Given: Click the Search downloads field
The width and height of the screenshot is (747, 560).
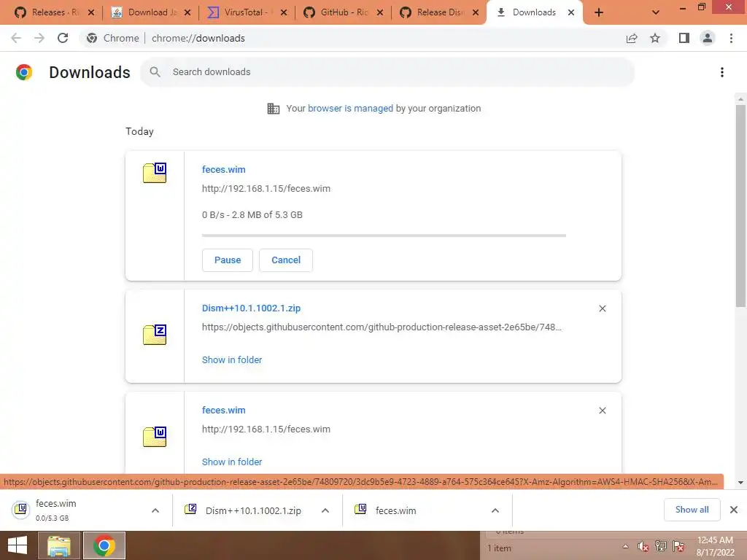Looking at the screenshot, I should (x=388, y=72).
